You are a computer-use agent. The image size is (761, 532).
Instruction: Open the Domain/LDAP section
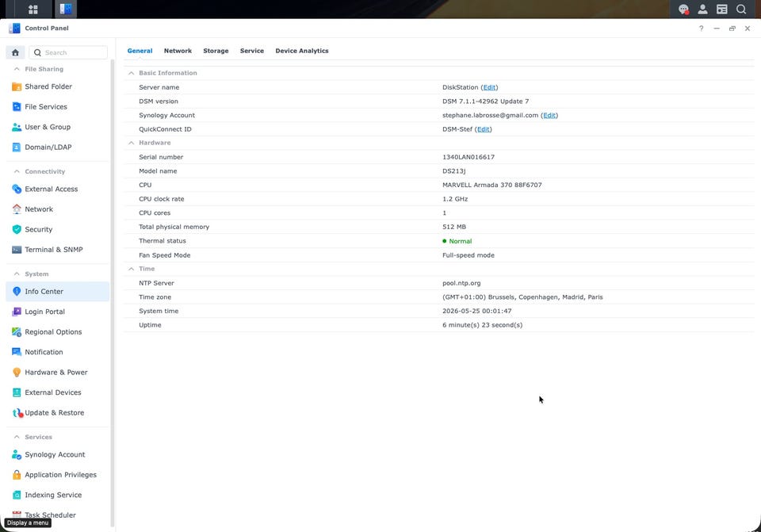(58, 147)
